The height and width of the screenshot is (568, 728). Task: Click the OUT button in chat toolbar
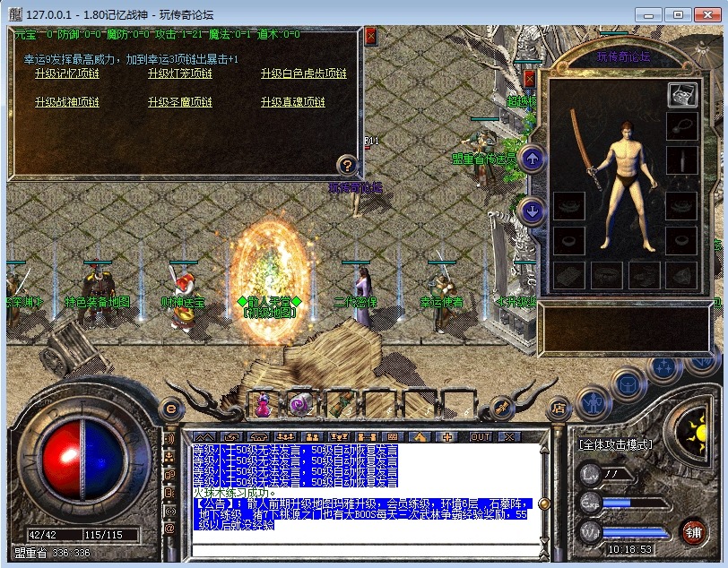(480, 436)
